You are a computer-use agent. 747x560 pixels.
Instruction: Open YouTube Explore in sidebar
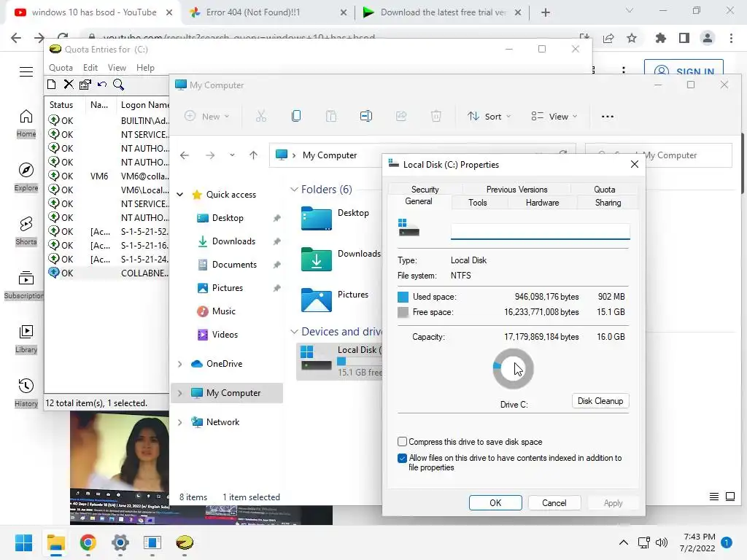pyautogui.click(x=26, y=177)
